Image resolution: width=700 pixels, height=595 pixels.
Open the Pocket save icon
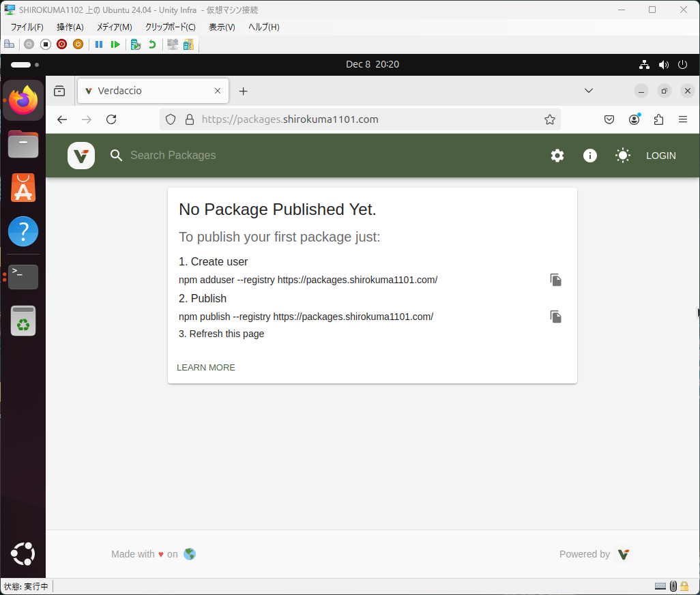(x=609, y=119)
